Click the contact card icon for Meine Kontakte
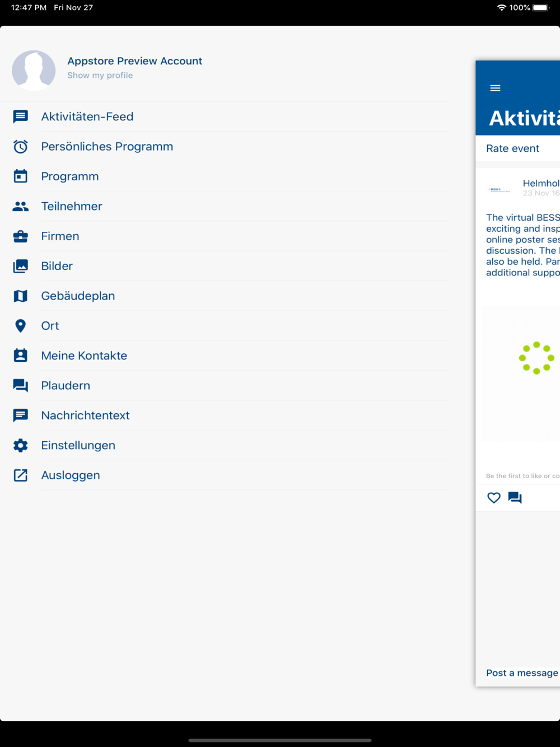This screenshot has height=747, width=560. (x=21, y=356)
